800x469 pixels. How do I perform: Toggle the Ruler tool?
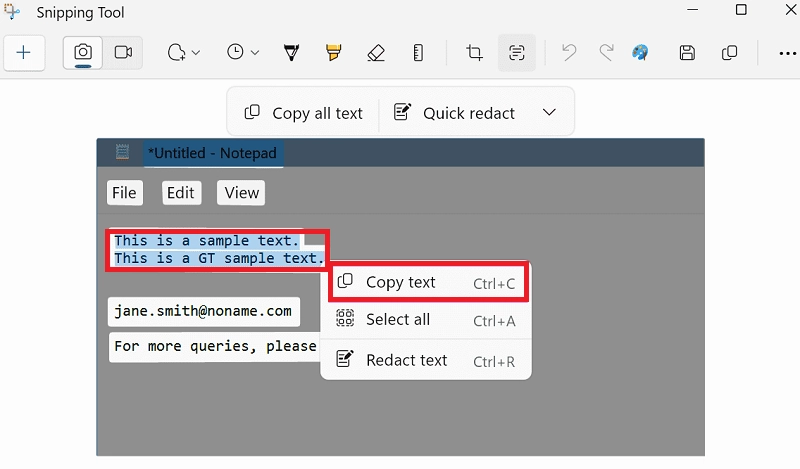point(418,53)
